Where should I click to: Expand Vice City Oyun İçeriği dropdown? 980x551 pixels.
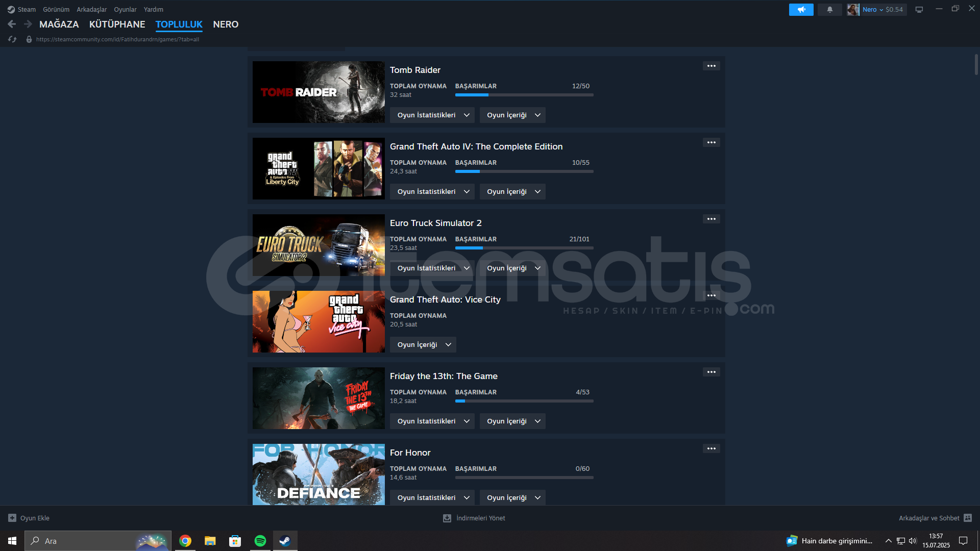423,344
